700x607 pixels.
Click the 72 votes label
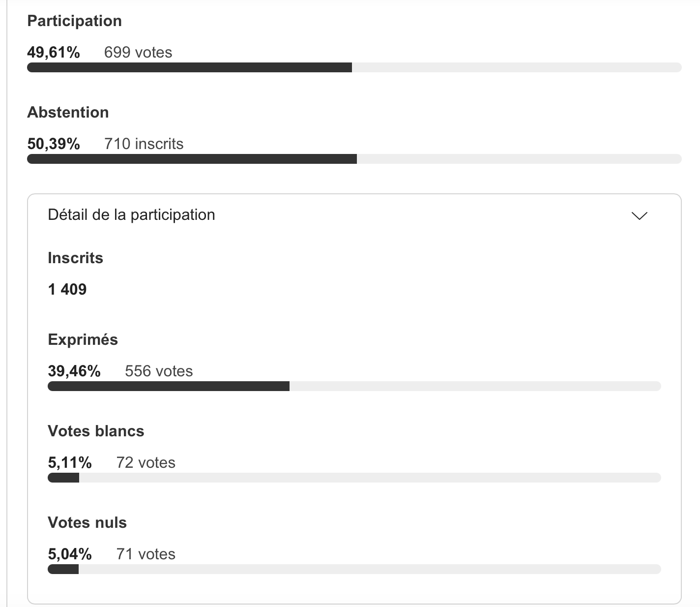coord(146,462)
